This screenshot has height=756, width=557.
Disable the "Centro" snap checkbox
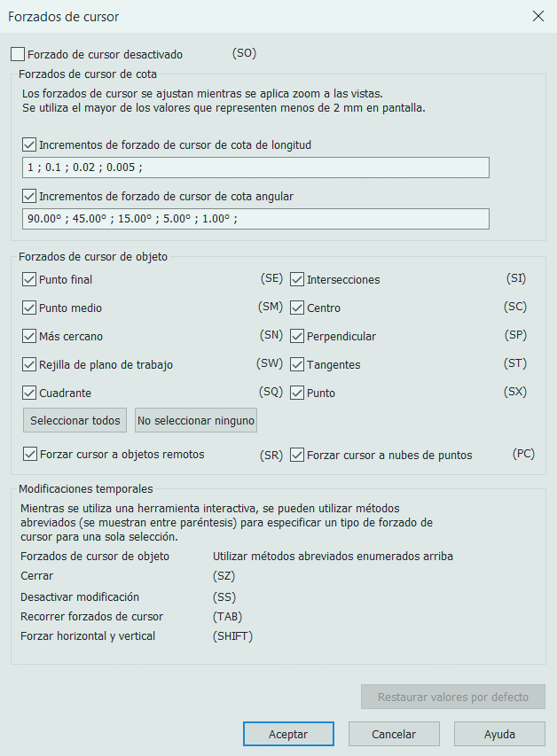pos(297,307)
